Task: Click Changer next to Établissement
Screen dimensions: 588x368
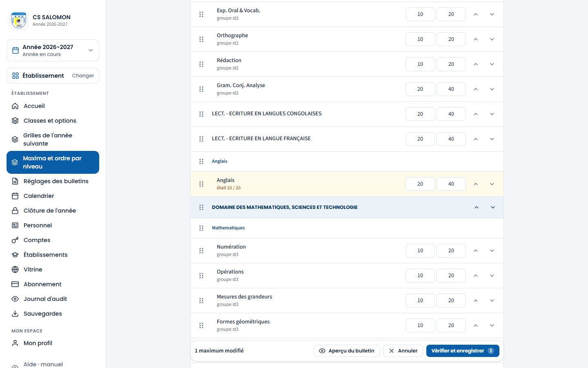Action: tap(83, 76)
